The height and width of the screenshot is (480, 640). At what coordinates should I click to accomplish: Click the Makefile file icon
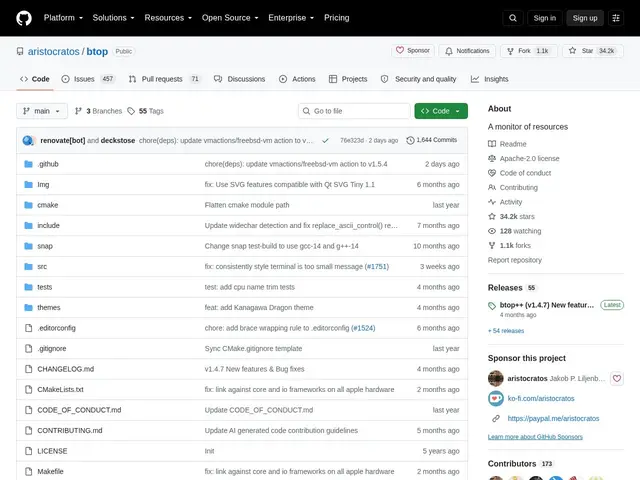(x=28, y=471)
